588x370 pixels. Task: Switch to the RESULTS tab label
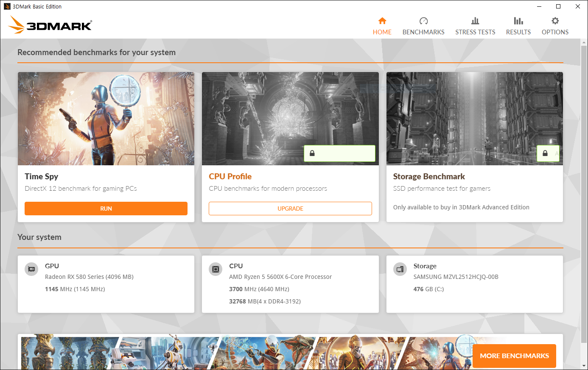point(518,32)
